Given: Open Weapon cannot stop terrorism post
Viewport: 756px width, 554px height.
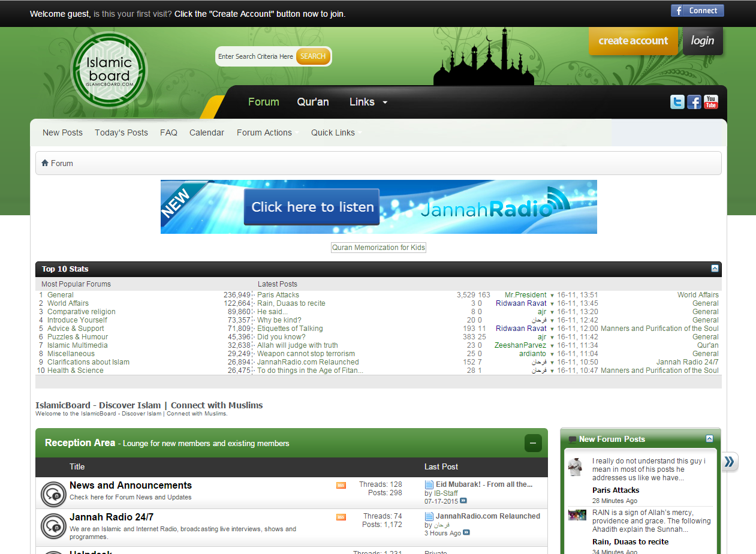Looking at the screenshot, I should point(306,354).
